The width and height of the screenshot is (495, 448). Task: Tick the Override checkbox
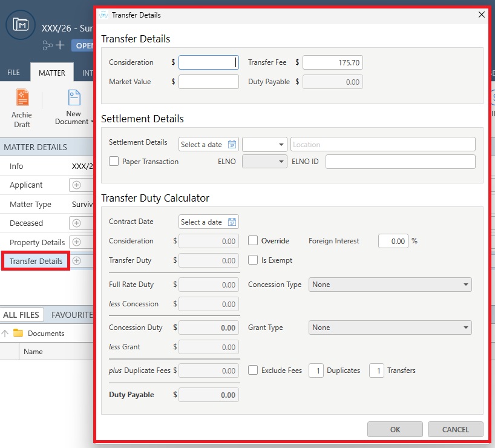(254, 241)
